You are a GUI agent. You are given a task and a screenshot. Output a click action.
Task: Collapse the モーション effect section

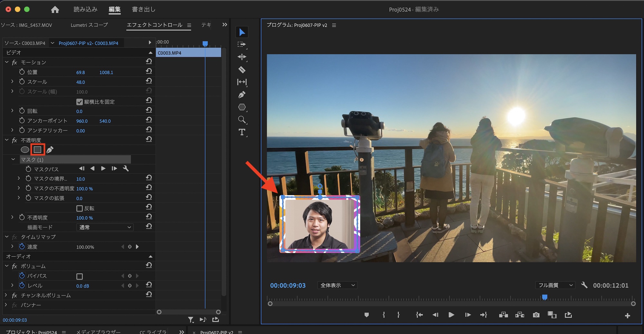[x=7, y=62]
